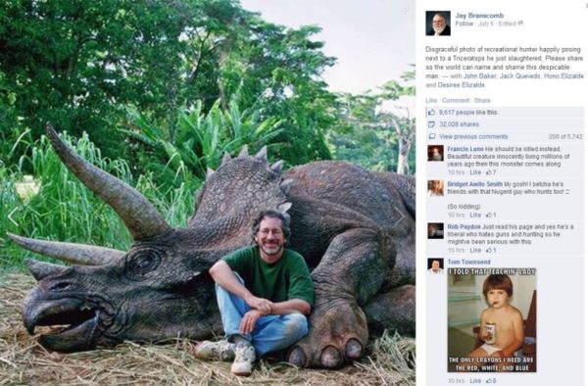Click the thumbs-up icon beside 9,617 likes

tap(432, 112)
